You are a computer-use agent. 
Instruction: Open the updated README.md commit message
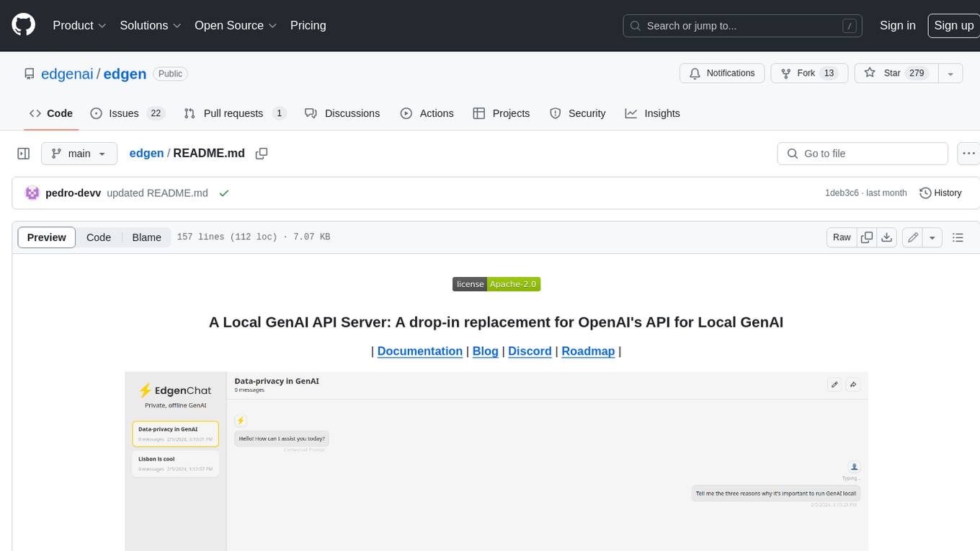(157, 193)
